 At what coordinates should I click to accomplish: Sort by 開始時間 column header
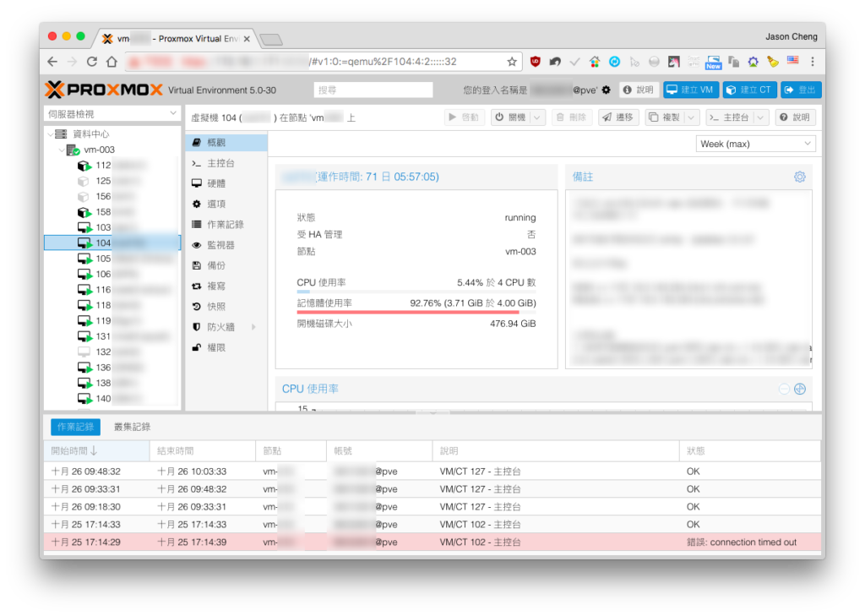(x=96, y=451)
